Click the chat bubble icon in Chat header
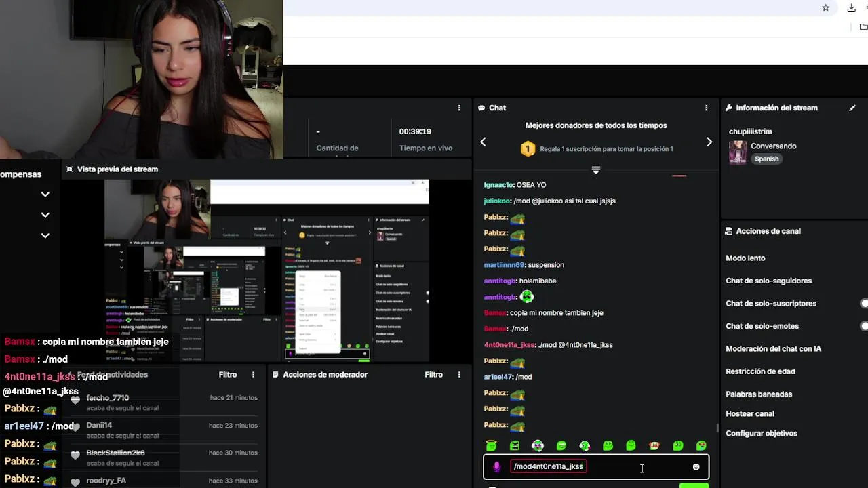 (x=481, y=108)
